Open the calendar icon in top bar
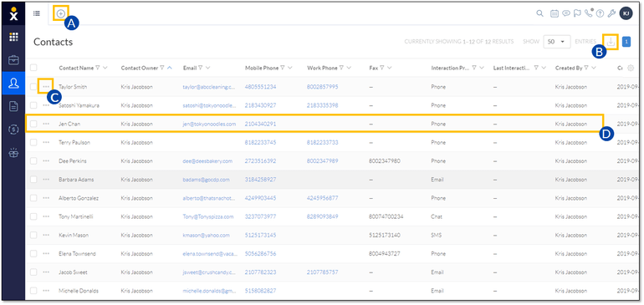 point(555,13)
